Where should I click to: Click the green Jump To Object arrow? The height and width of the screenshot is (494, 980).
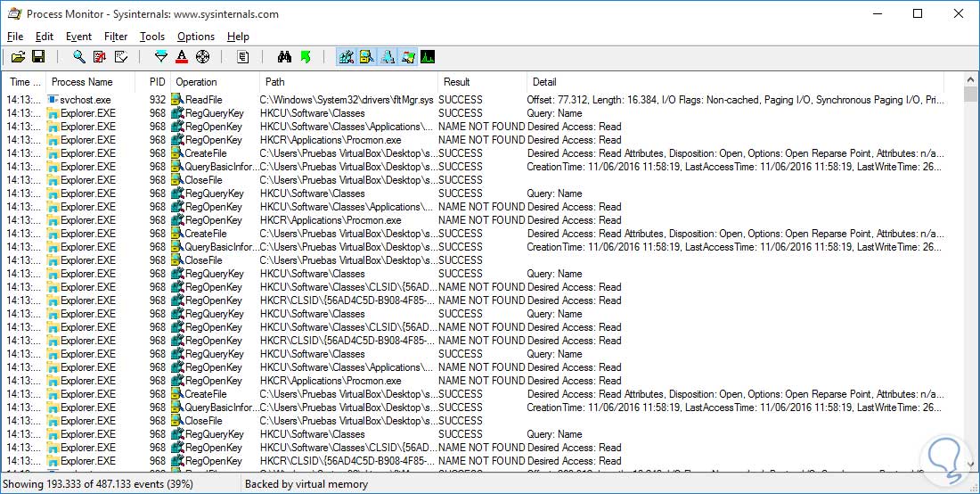point(306,58)
